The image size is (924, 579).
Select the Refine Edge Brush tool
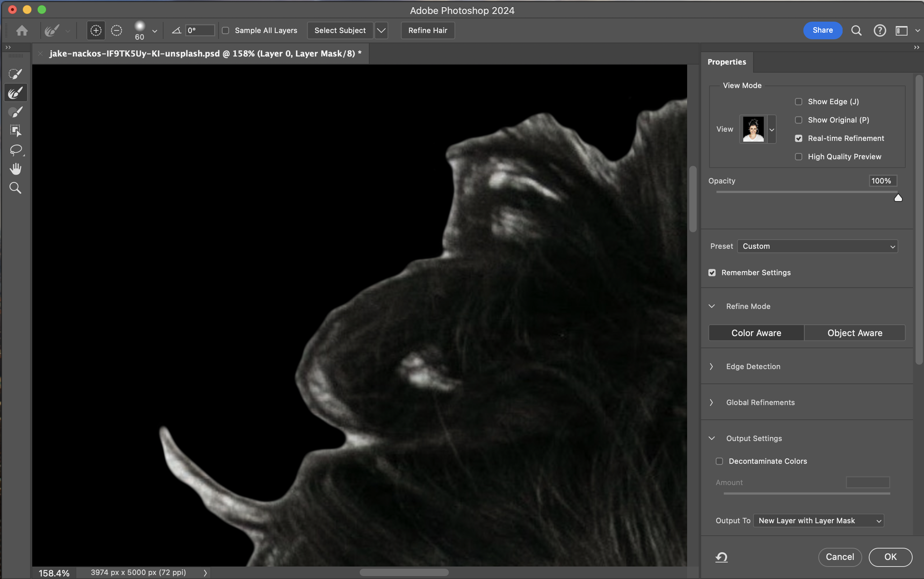pyautogui.click(x=15, y=93)
